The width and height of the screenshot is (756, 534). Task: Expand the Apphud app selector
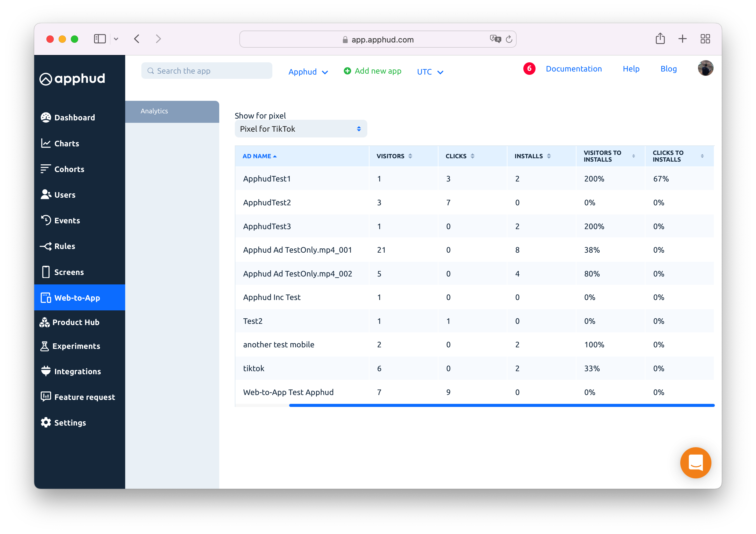point(308,72)
